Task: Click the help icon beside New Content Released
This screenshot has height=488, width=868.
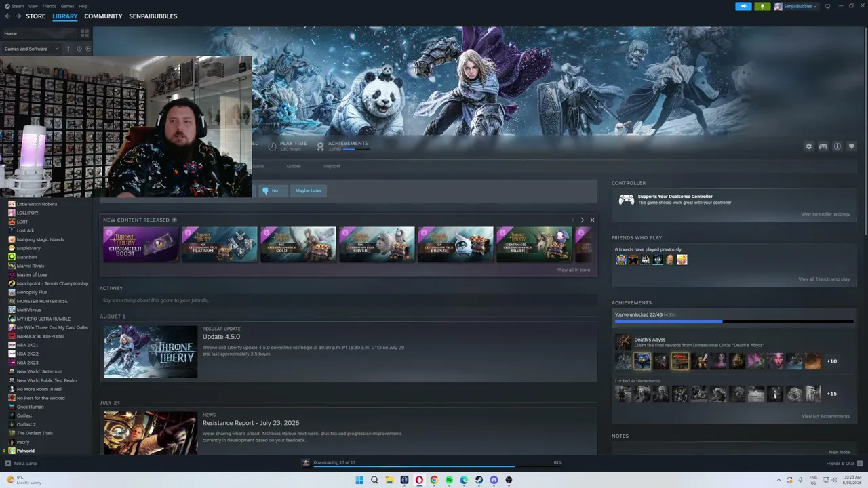Action: tap(174, 220)
